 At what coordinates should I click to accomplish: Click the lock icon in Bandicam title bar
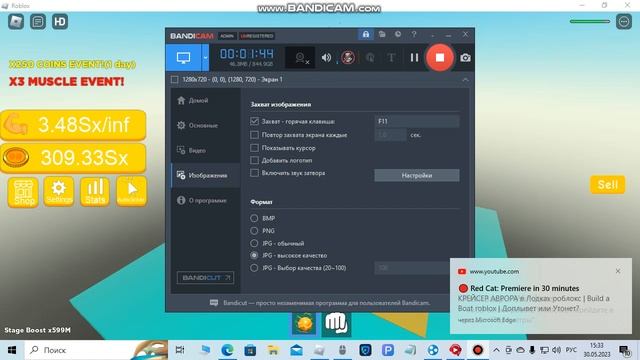tap(366, 35)
